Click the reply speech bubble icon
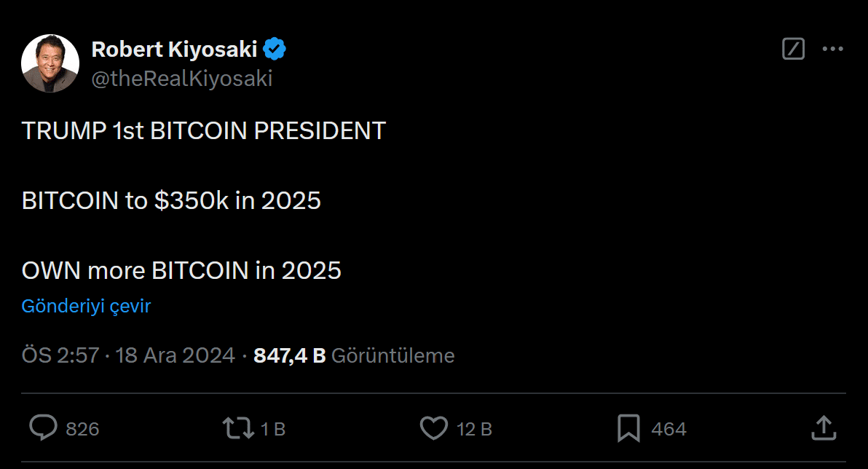Screen dimensions: 868x469 43,428
